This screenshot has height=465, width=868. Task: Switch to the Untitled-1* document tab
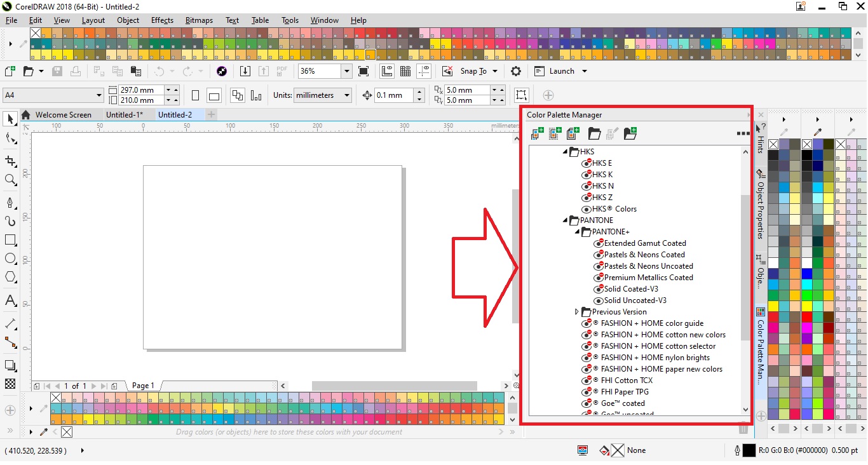(125, 115)
